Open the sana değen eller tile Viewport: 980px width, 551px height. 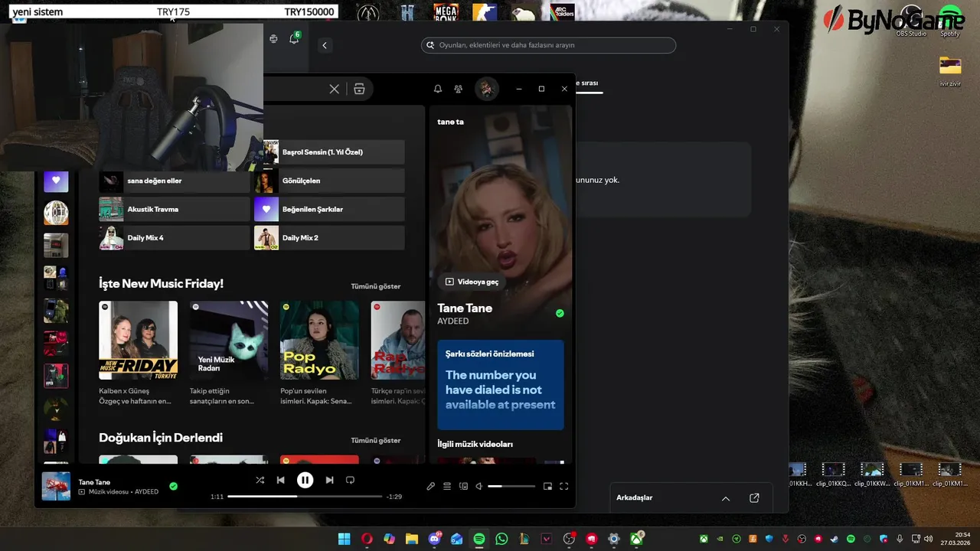pos(174,181)
